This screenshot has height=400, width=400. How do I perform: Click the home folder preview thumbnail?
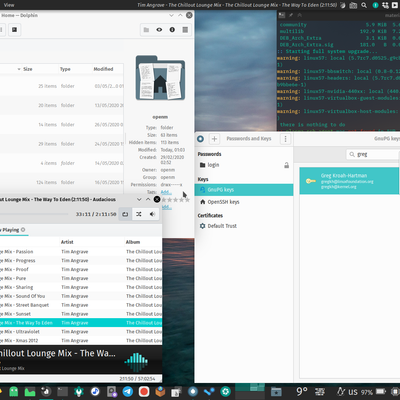[x=160, y=78]
